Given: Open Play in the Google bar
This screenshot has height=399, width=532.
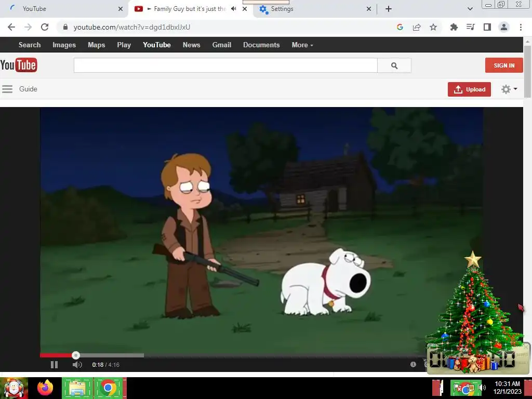Looking at the screenshot, I should click(124, 45).
